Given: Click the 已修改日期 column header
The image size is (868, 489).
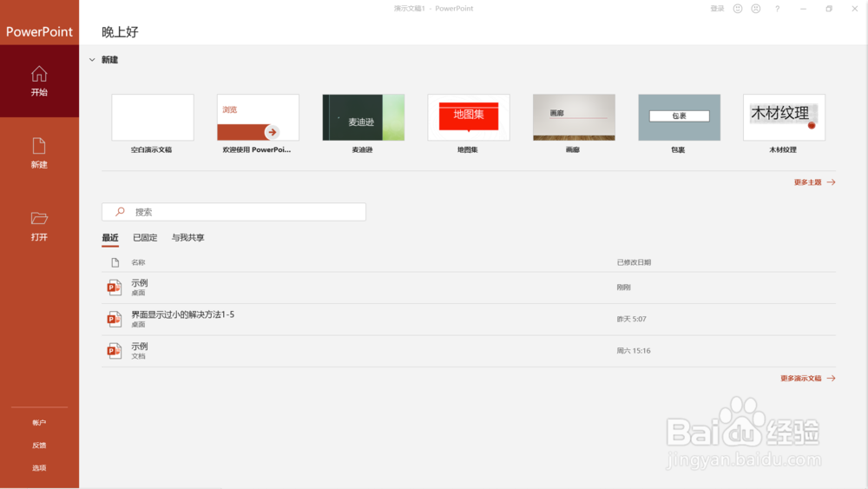Looking at the screenshot, I should (634, 262).
